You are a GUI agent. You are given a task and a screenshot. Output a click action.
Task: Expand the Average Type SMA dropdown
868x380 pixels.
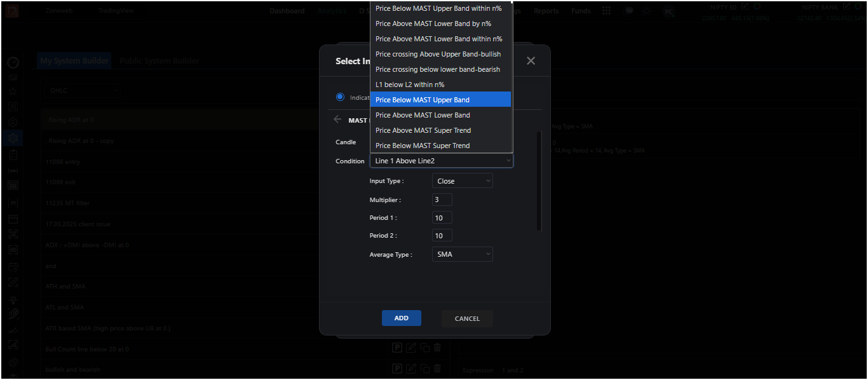coord(463,254)
